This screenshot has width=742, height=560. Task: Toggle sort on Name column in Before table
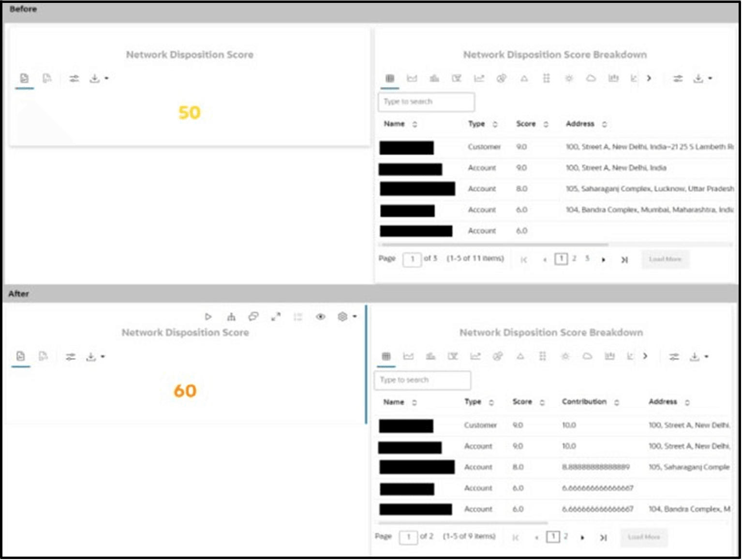415,124
